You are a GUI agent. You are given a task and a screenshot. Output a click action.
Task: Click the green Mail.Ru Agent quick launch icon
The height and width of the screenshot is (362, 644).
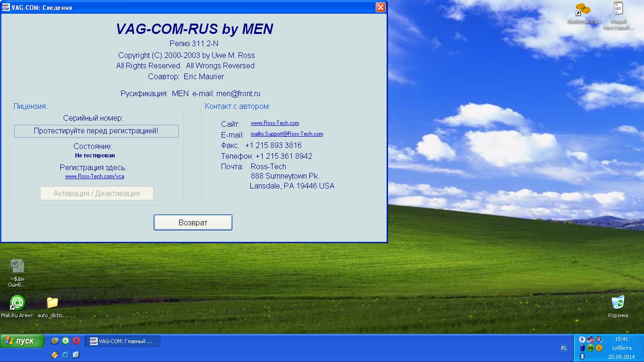(66, 341)
